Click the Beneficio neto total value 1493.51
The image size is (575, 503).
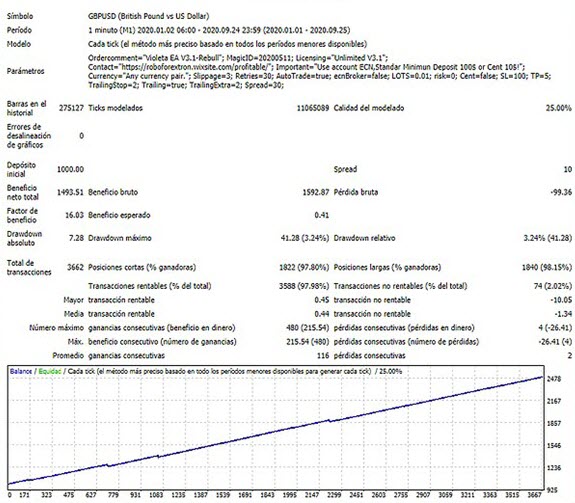(70, 192)
